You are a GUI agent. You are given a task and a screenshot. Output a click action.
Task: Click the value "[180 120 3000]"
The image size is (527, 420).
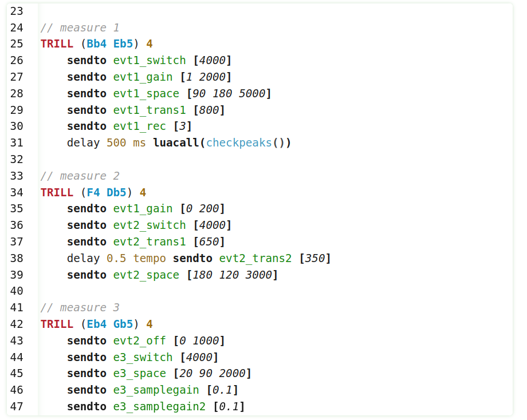[x=232, y=275]
